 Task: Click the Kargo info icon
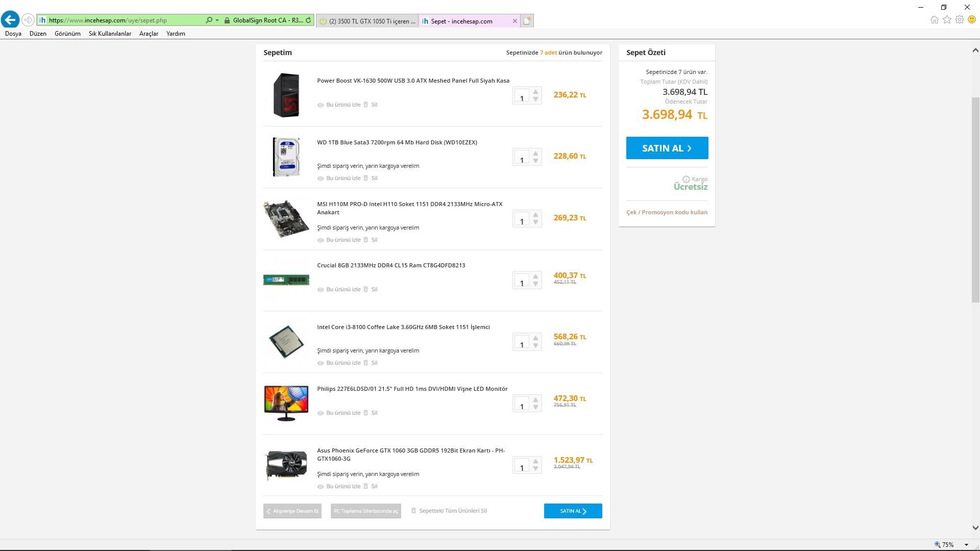point(686,179)
